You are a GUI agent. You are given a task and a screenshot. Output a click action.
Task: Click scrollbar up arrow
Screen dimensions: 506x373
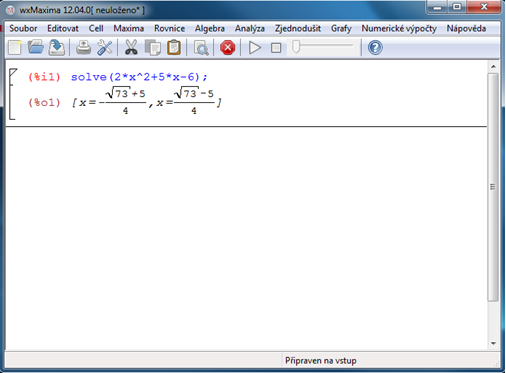coord(493,67)
